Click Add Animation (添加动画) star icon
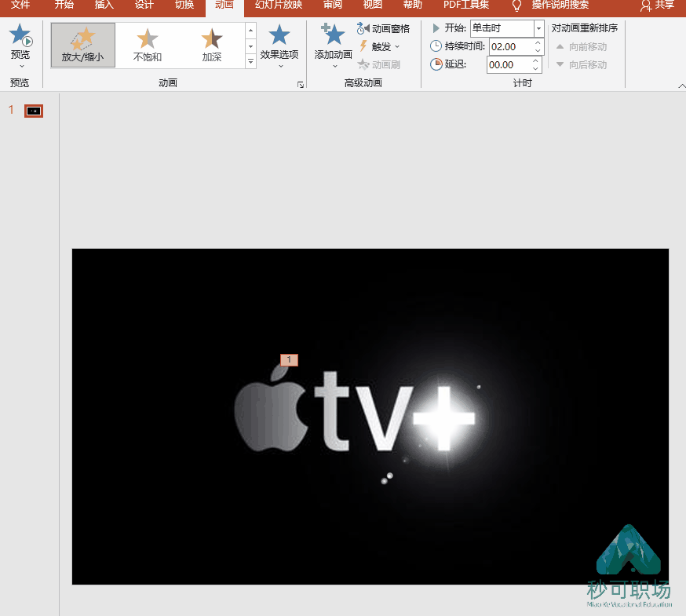This screenshot has width=686, height=616. [x=333, y=35]
